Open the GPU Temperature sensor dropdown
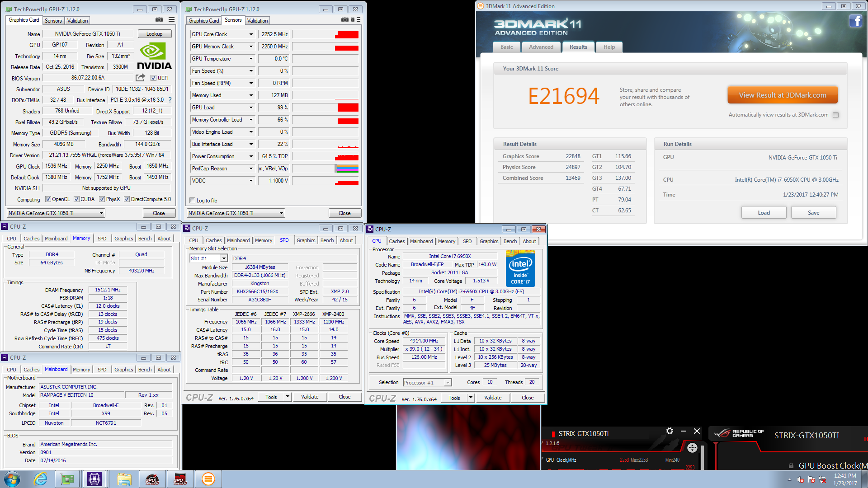 (251, 59)
